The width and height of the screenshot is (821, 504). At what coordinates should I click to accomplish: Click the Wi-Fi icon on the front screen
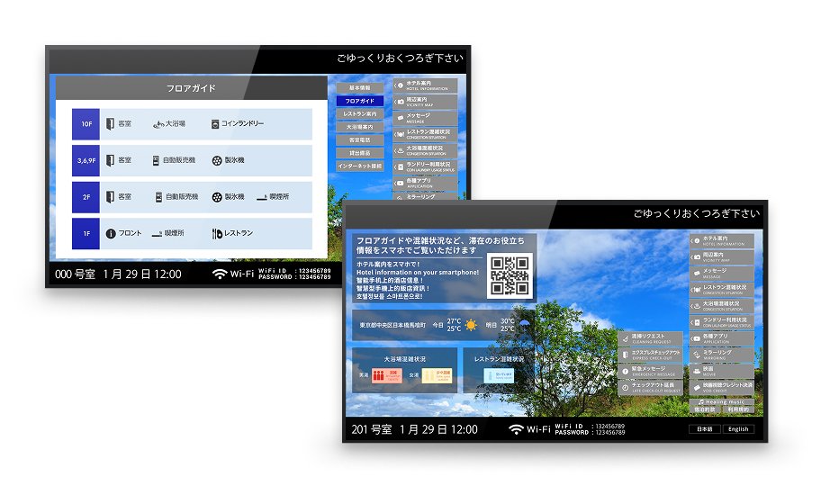516,429
